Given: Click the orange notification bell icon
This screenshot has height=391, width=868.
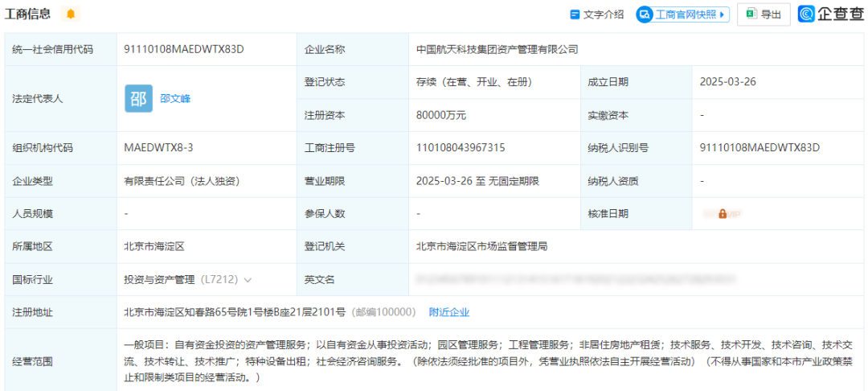Looking at the screenshot, I should 71,14.
